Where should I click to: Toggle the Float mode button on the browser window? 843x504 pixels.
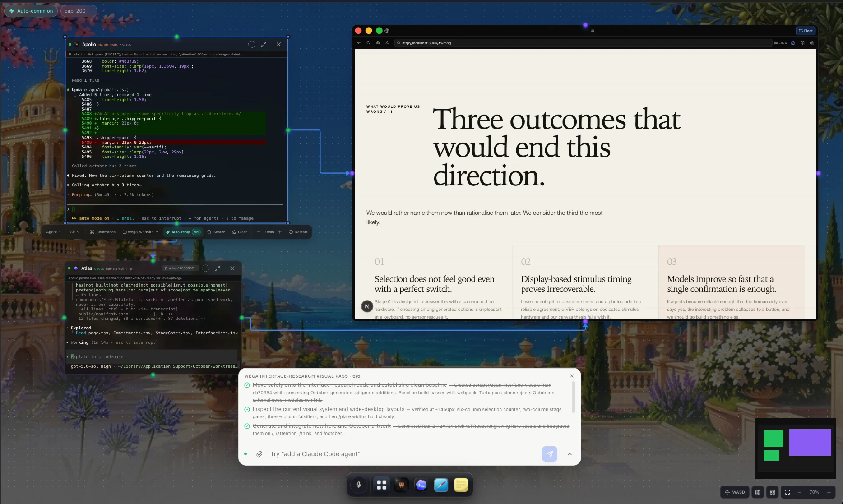(x=806, y=31)
